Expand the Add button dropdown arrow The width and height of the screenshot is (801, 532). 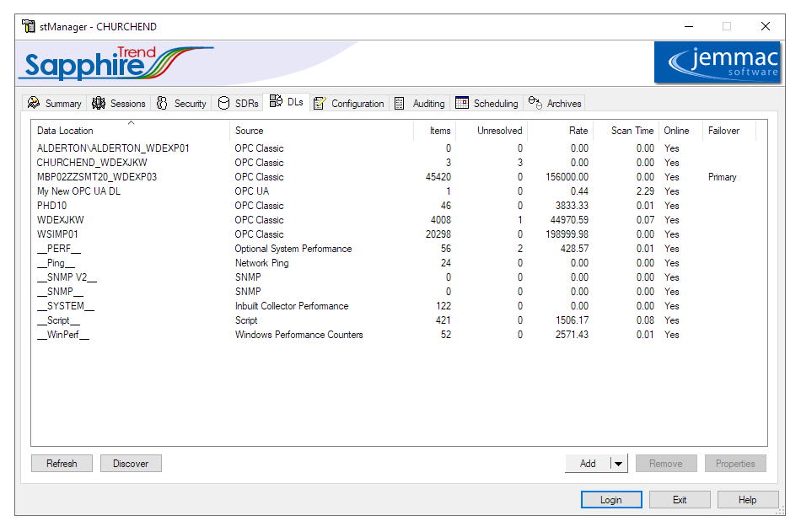pyautogui.click(x=619, y=464)
